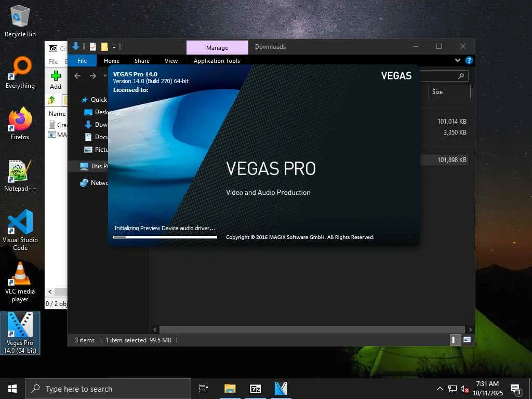Image resolution: width=532 pixels, height=399 pixels.
Task: Switch to 7-Zip in the taskbar
Action: [x=256, y=389]
